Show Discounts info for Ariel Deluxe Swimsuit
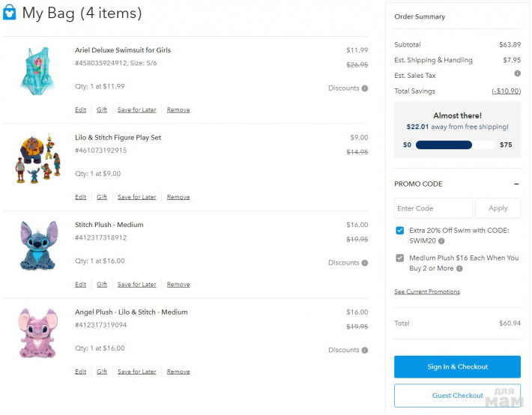Viewport: 532px width, 415px height. click(x=365, y=88)
